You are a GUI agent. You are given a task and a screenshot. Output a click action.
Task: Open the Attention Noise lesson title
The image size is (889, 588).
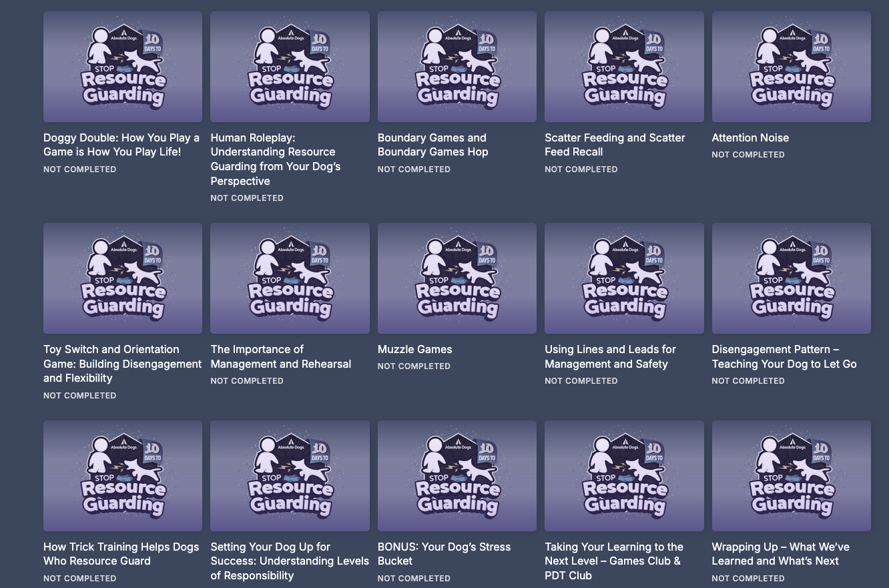point(750,137)
